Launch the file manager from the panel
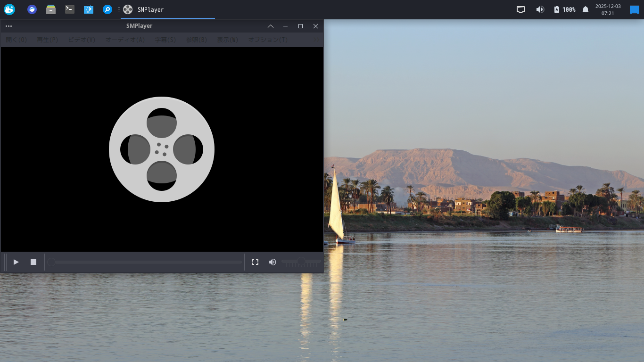 [51, 9]
